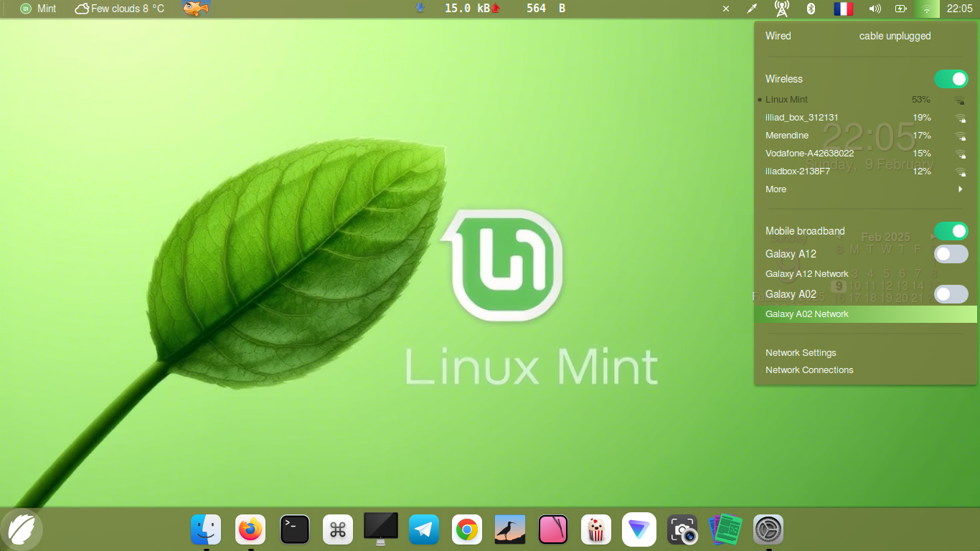This screenshot has height=551, width=980.
Task: Click the Galaxy A02 device label
Action: 791,294
